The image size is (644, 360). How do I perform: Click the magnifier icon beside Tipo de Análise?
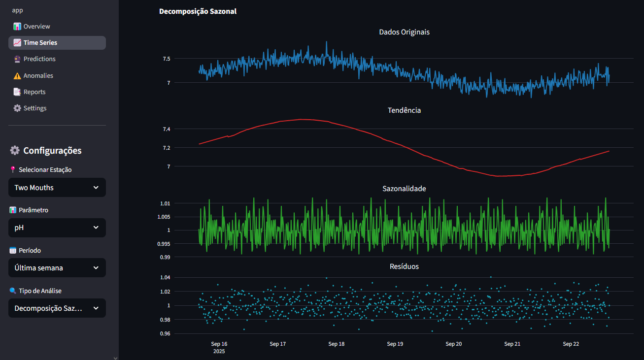coord(13,291)
